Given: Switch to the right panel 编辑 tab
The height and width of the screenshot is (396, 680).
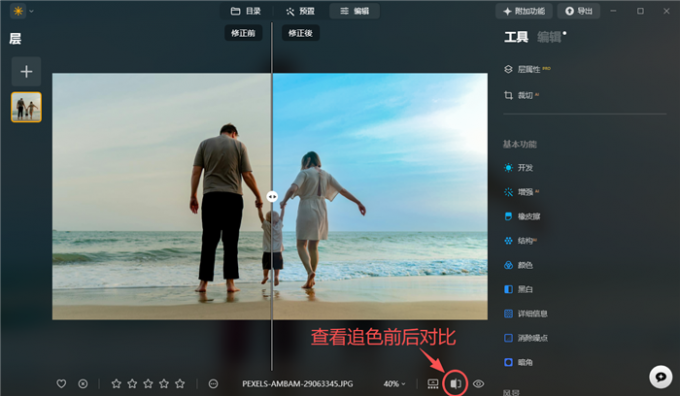Looking at the screenshot, I should pos(549,37).
